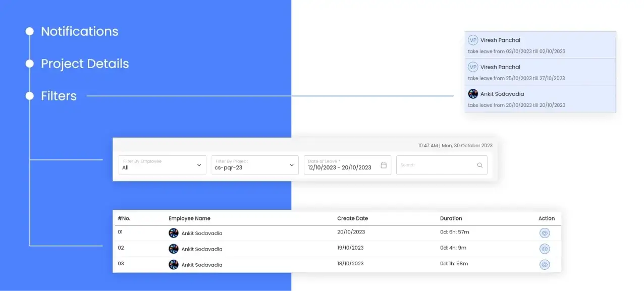Open the Date of Leave calendar icon
Image resolution: width=644 pixels, height=291 pixels.
(x=384, y=164)
